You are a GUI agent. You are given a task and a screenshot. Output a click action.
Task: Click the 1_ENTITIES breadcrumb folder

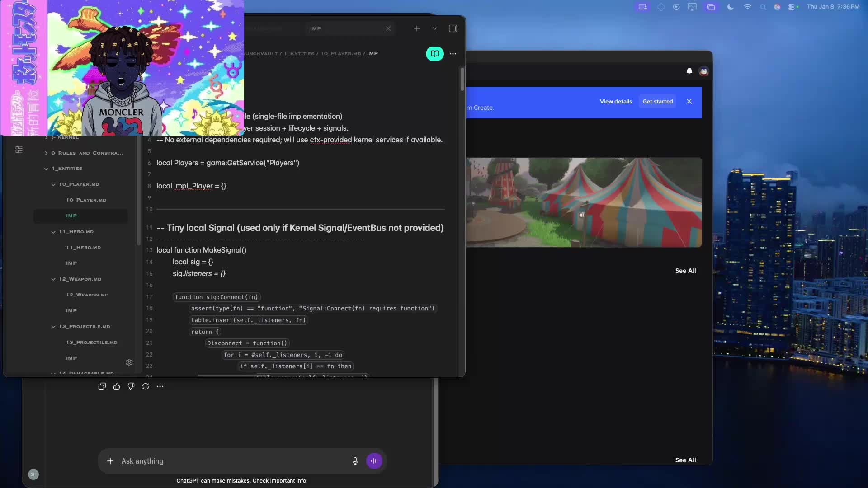[299, 53]
